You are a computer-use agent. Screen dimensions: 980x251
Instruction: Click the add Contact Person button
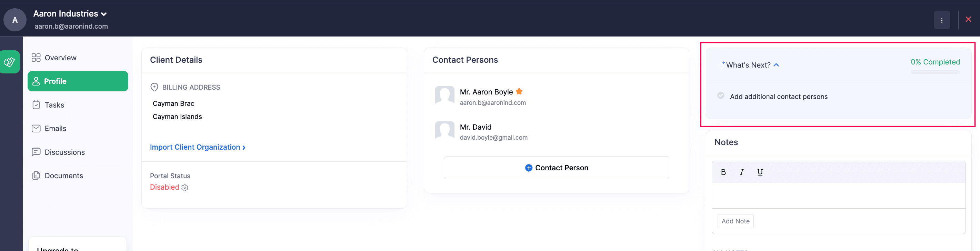coord(556,168)
